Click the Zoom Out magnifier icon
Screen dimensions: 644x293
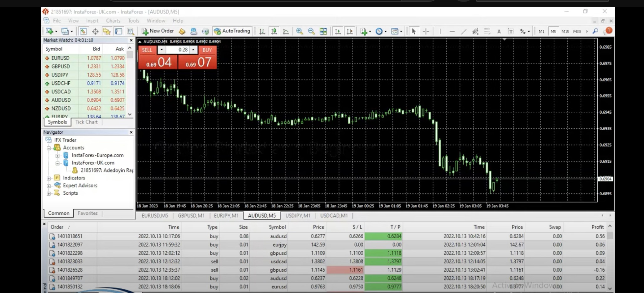[x=311, y=31]
